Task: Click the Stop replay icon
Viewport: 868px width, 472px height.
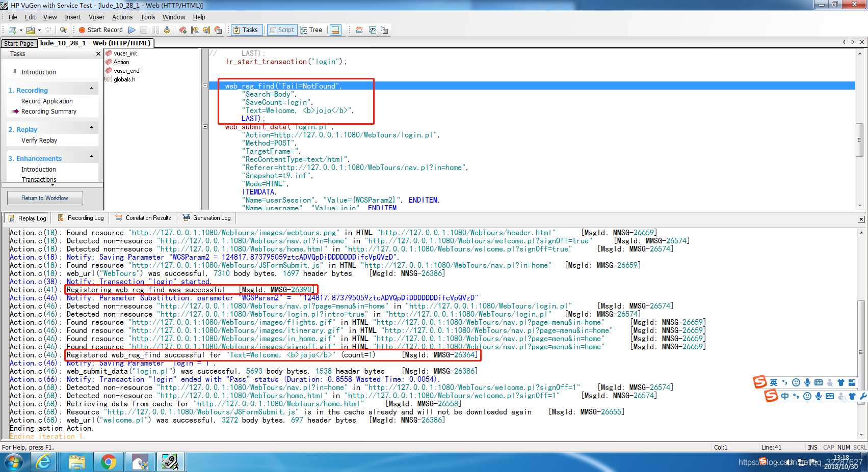Action: click(144, 30)
